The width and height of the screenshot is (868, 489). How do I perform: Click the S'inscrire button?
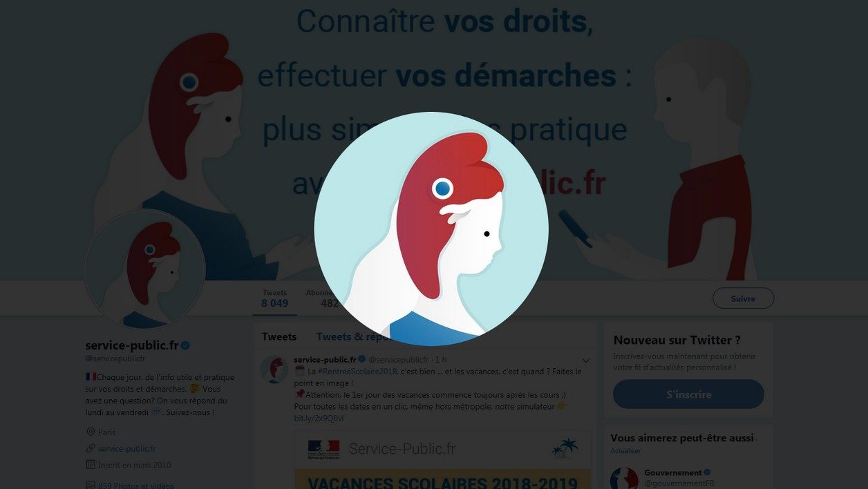tap(688, 394)
